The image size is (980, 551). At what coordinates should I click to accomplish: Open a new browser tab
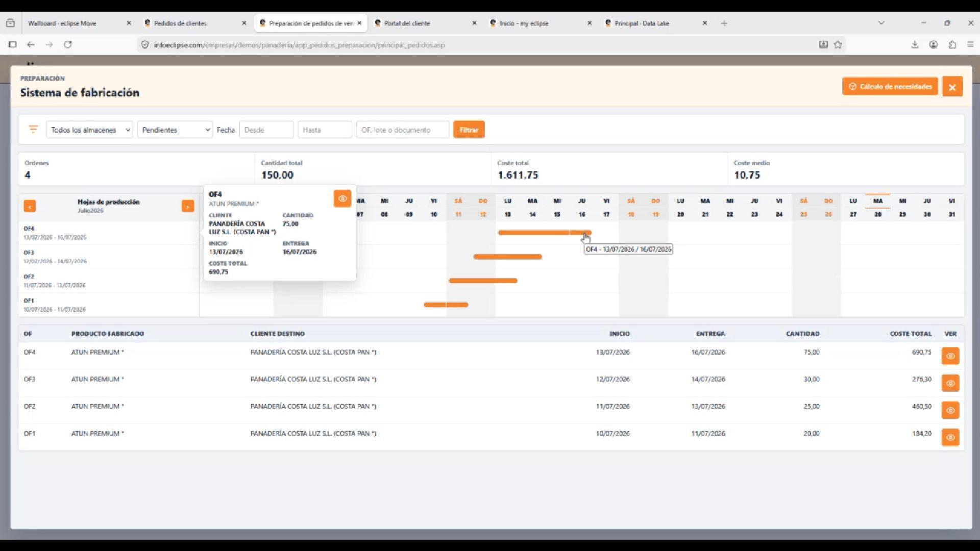pyautogui.click(x=724, y=23)
